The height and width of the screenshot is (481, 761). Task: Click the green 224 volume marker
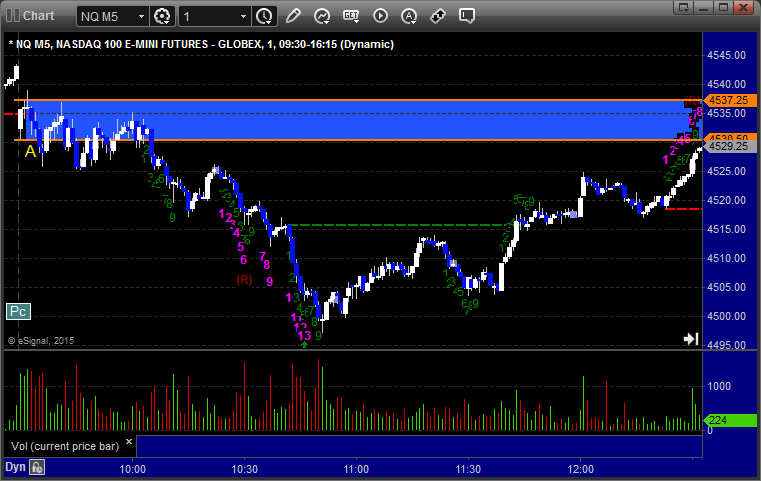point(729,420)
